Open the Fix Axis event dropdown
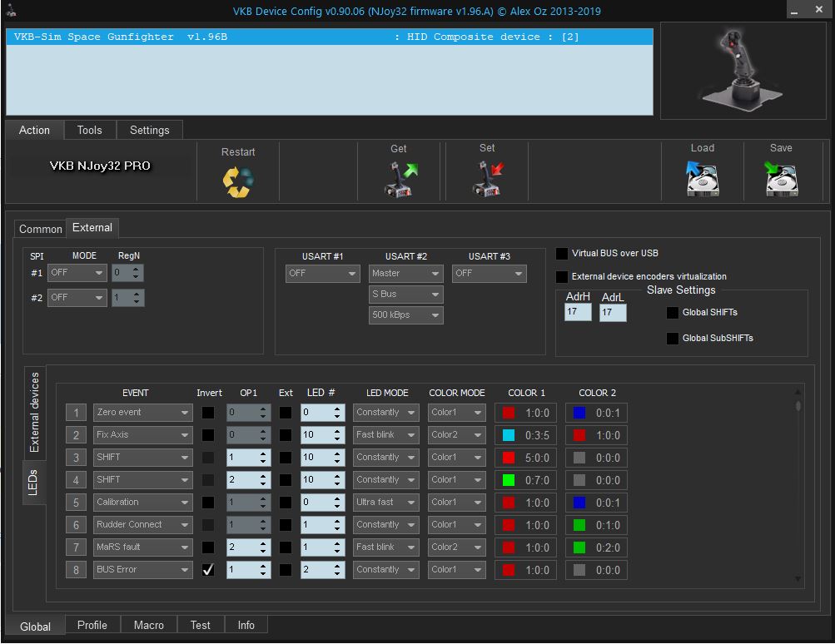 coord(143,435)
